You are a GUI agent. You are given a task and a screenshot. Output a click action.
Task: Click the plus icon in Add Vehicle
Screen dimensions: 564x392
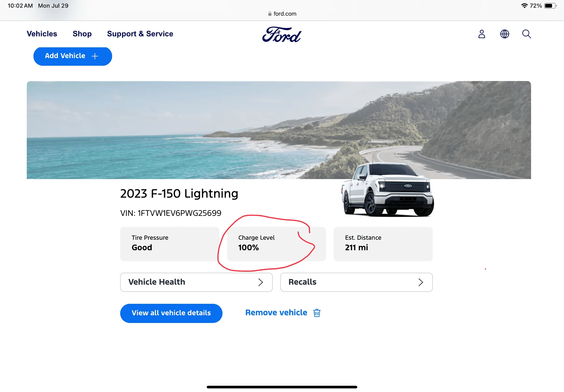point(95,56)
